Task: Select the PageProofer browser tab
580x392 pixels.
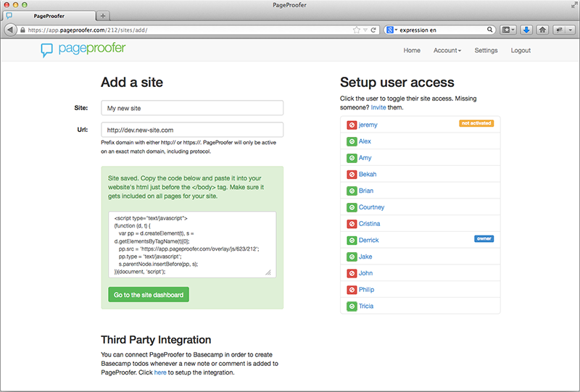Action: click(49, 16)
